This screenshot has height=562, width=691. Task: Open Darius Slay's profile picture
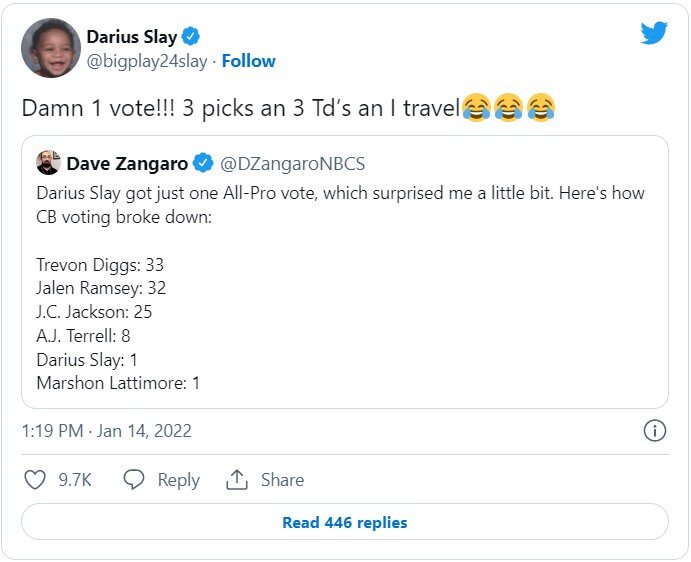[50, 48]
